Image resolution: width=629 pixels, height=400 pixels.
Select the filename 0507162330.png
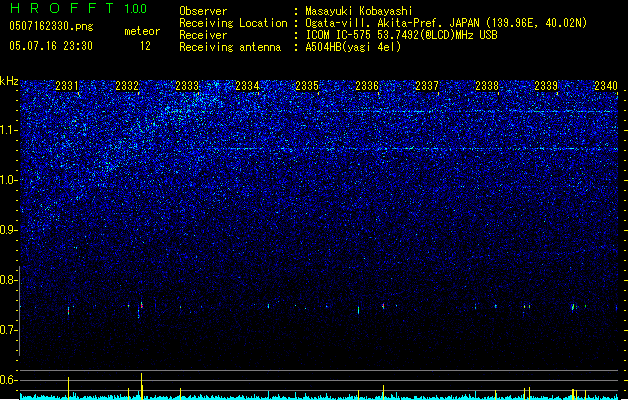point(51,26)
